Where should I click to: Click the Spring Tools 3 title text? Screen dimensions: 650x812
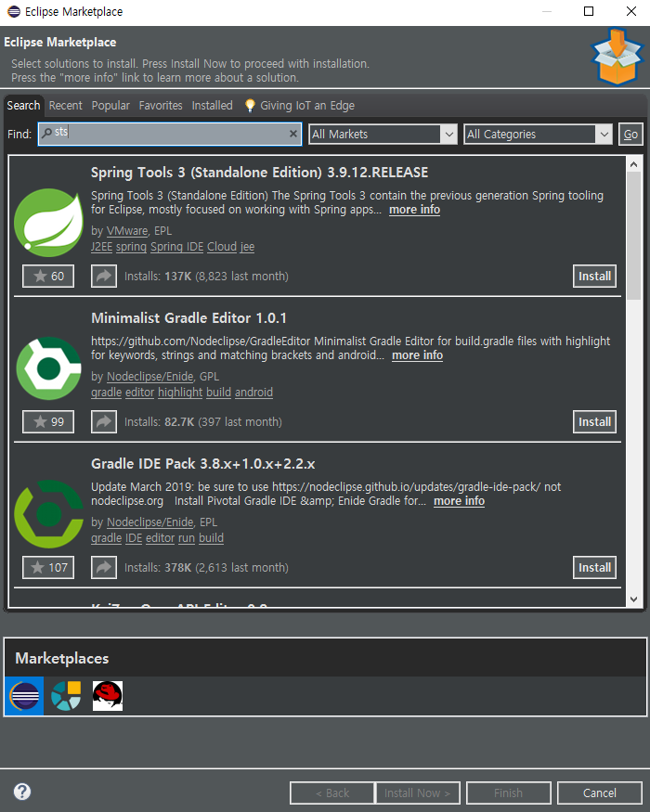pyautogui.click(x=260, y=173)
